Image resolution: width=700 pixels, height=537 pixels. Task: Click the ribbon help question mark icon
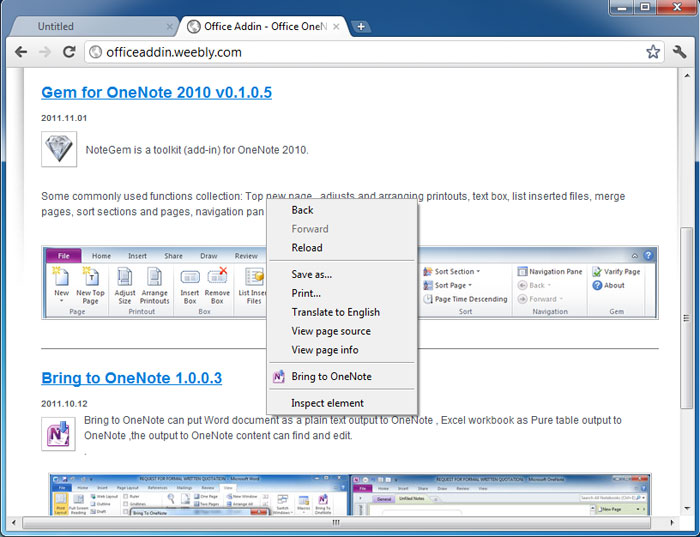click(648, 256)
